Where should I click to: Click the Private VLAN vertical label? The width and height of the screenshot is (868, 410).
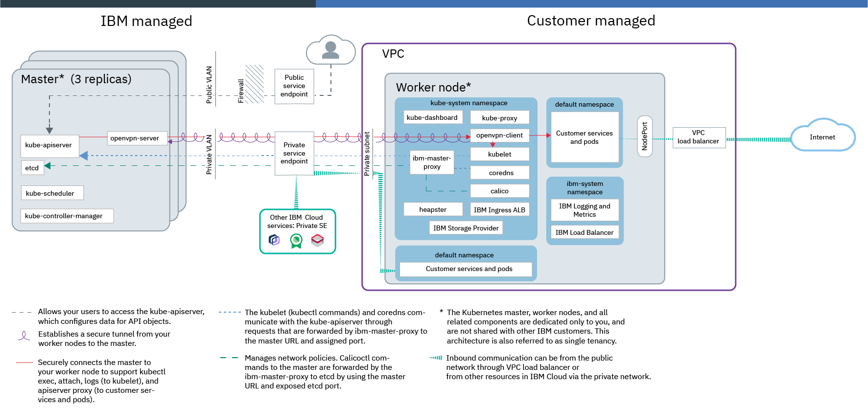(x=209, y=155)
